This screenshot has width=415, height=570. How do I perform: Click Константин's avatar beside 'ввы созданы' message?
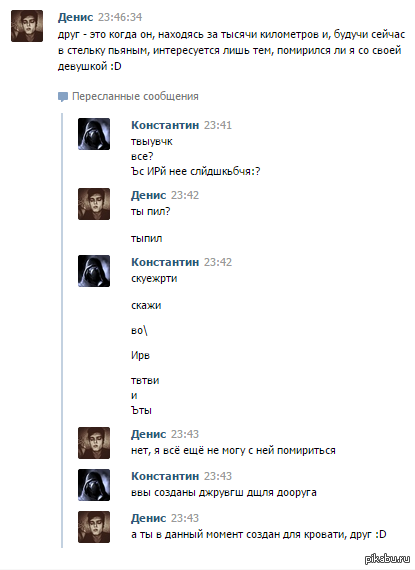pyautogui.click(x=94, y=485)
